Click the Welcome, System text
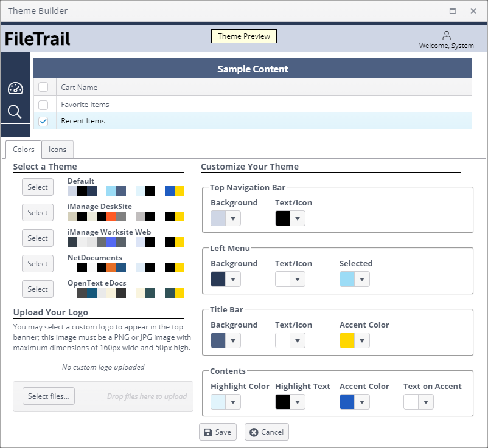The height and width of the screenshot is (448, 488). [446, 46]
